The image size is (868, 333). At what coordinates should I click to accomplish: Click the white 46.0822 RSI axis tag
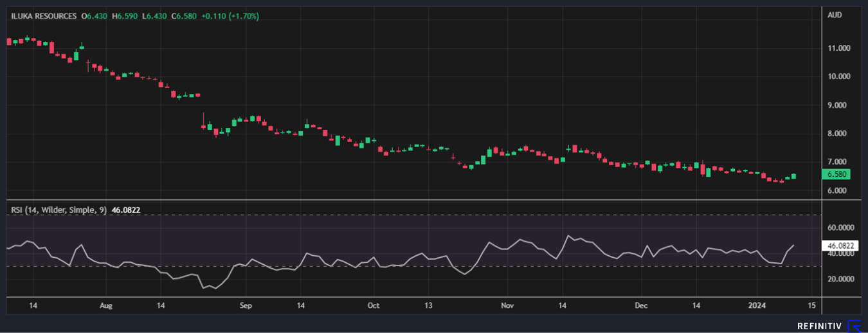[x=840, y=246]
